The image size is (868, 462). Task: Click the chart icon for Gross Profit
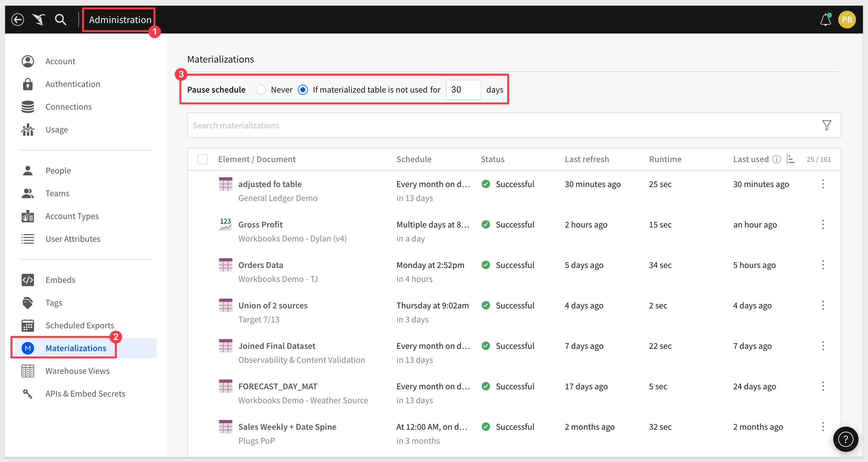click(225, 224)
